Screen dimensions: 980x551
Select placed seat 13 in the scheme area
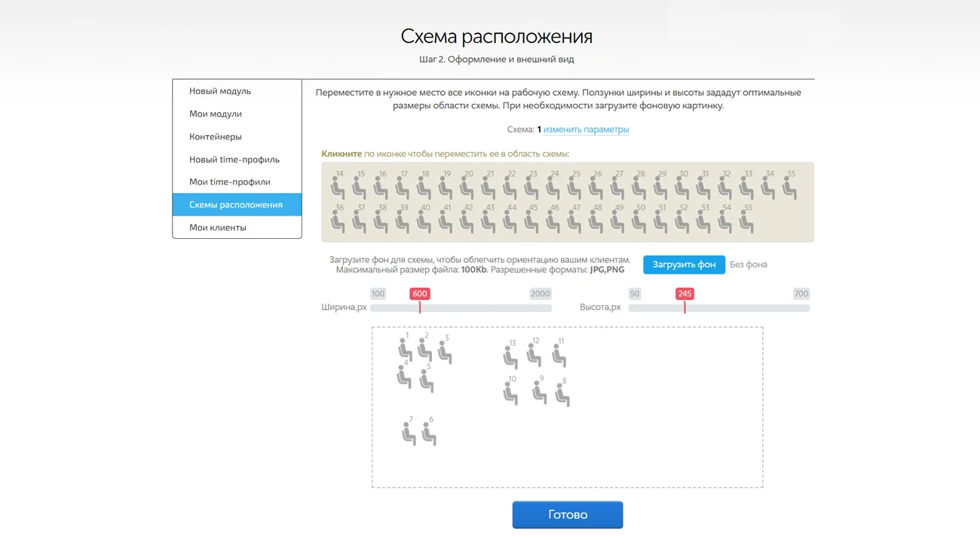510,357
